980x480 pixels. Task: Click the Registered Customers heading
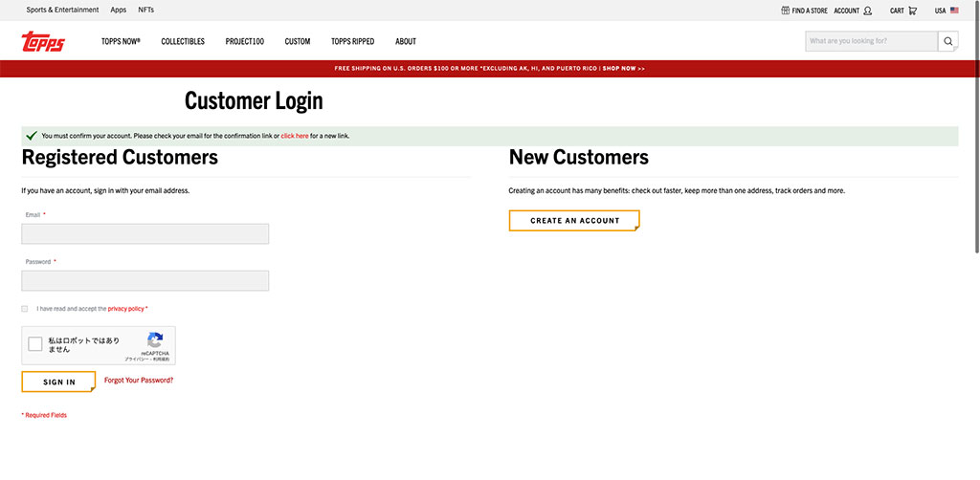120,158
